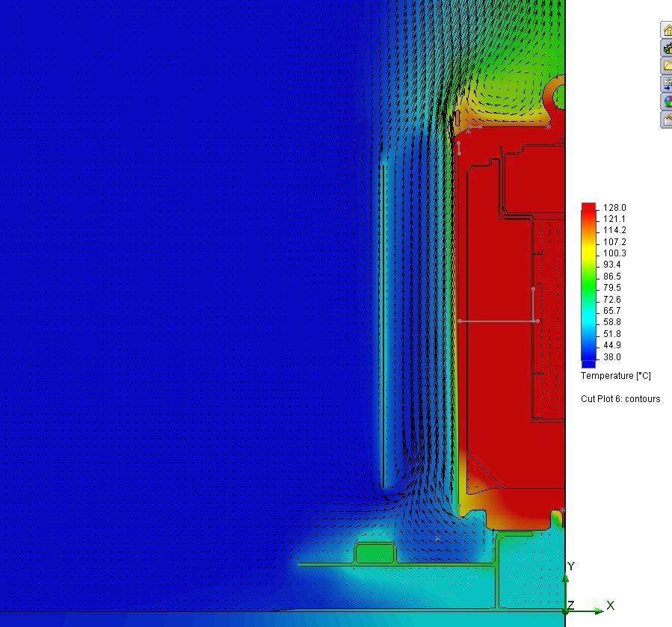Viewport: 672px width, 627px height.
Task: Open the Design Library task pane tab
Action: coord(667,48)
